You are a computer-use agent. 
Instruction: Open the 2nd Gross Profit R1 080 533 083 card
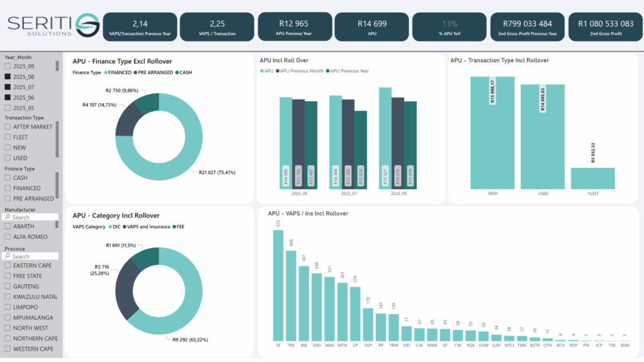pos(606,26)
